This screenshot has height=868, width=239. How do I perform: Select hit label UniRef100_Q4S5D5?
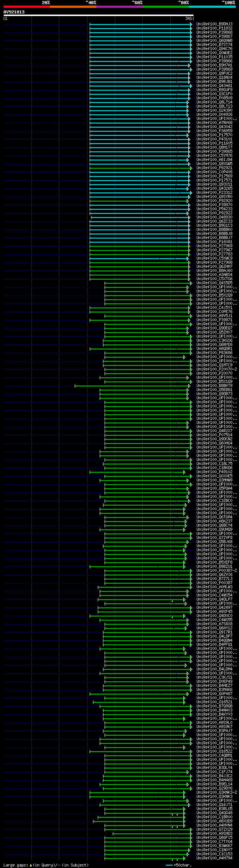[x=214, y=283]
